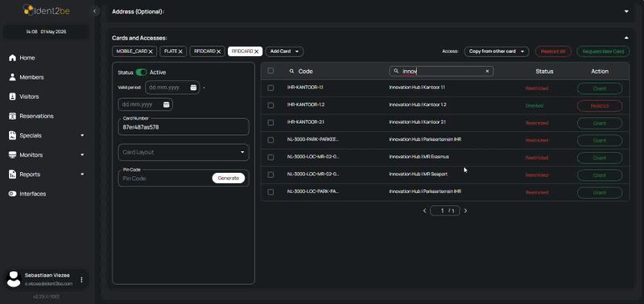The width and height of the screenshot is (644, 304).
Task: Tick the select-all checkbox in table header
Action: coord(270,71)
